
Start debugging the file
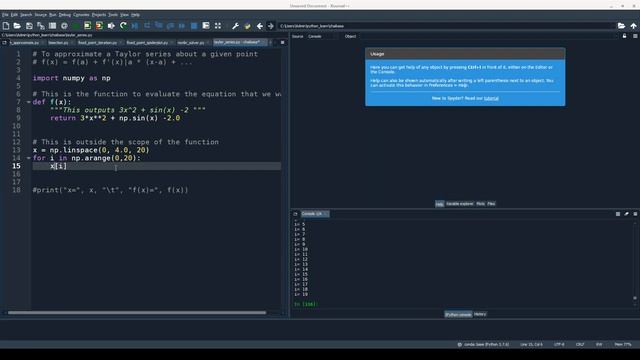pos(135,26)
